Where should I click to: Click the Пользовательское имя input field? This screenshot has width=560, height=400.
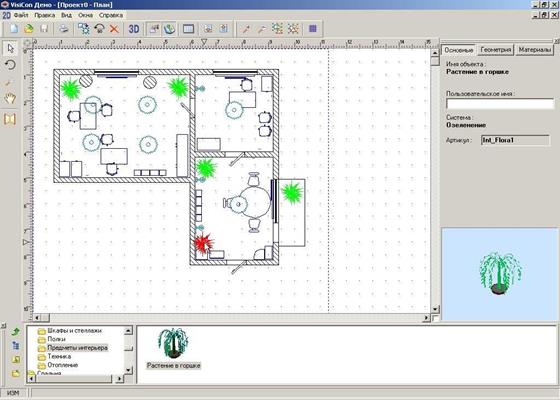click(x=500, y=104)
